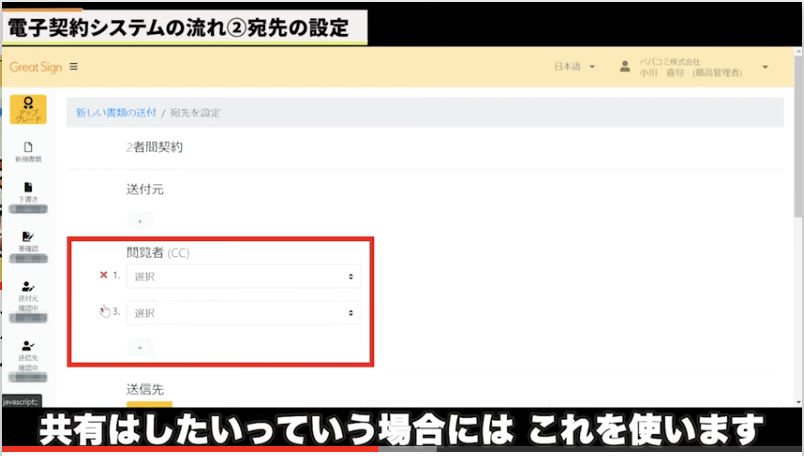804x456 pixels.
Task: Click the hamburger menu icon beside Great Sign
Action: point(74,67)
